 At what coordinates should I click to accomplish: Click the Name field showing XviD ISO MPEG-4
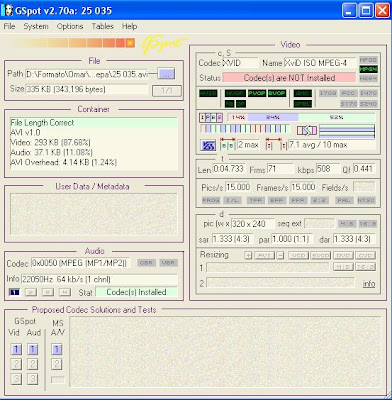[x=320, y=63]
